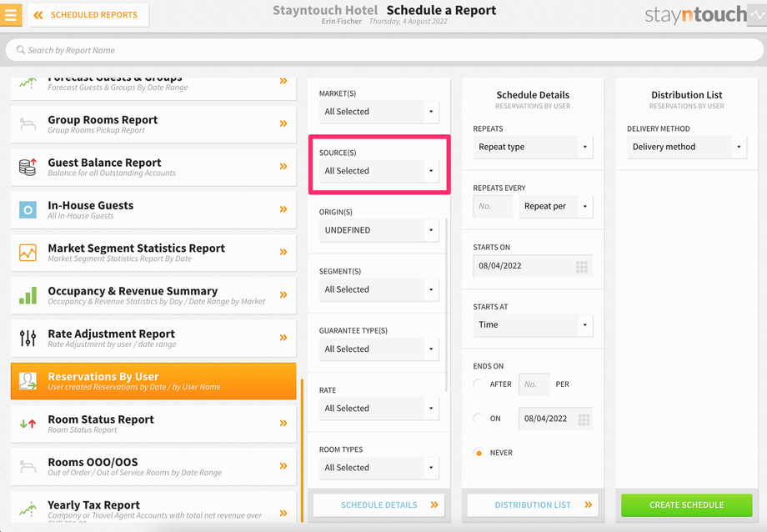
Task: Click the Create Schedule button
Action: (x=687, y=505)
